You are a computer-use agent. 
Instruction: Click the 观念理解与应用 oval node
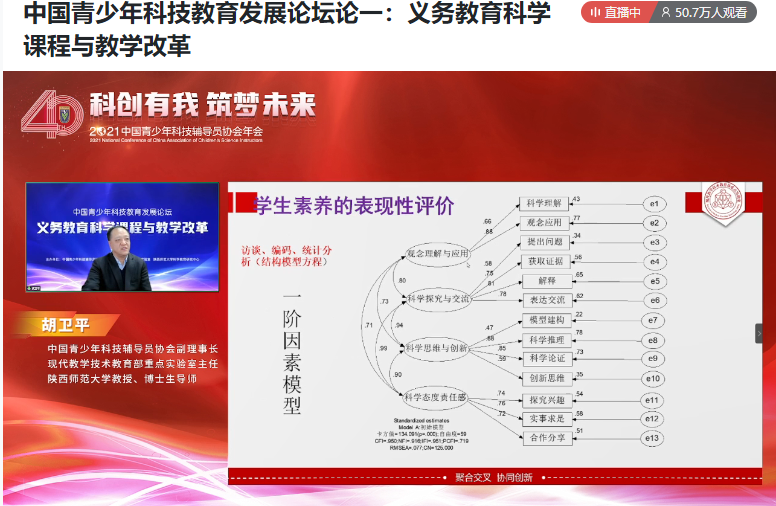click(x=437, y=253)
